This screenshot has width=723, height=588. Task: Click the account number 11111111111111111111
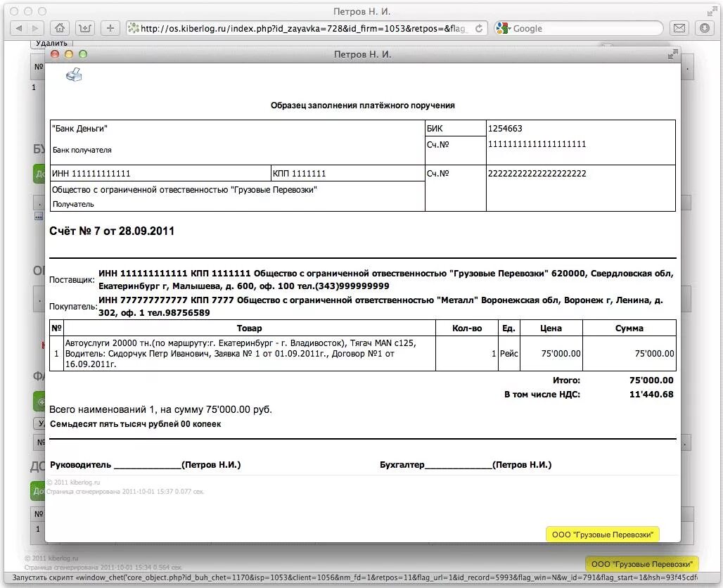coord(537,144)
